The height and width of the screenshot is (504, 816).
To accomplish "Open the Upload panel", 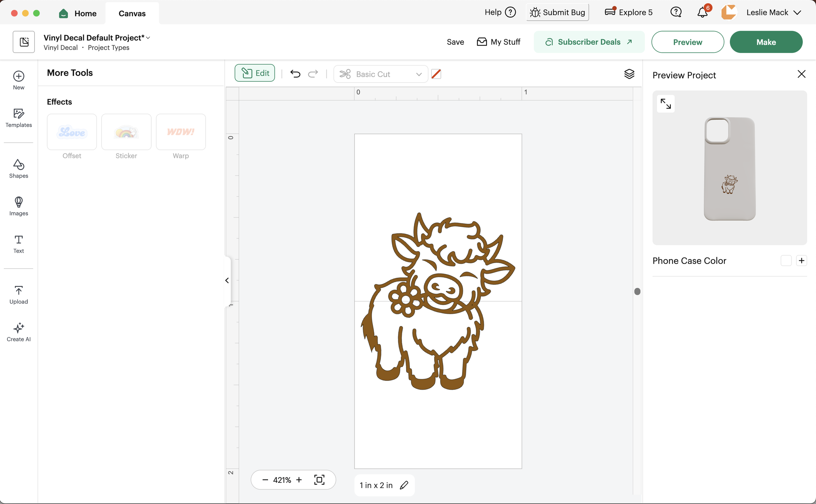I will coord(18,294).
